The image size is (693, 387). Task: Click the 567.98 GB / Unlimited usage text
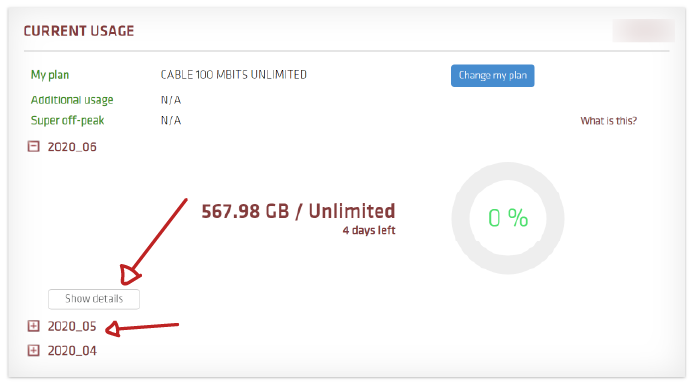click(x=298, y=211)
